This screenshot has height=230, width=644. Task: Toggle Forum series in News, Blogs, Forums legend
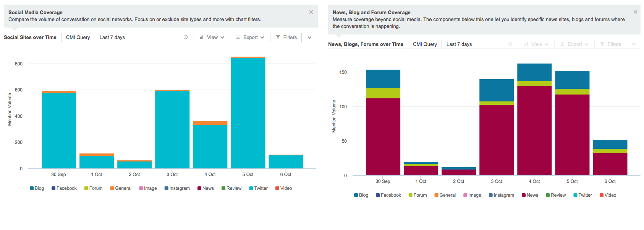coord(417,195)
